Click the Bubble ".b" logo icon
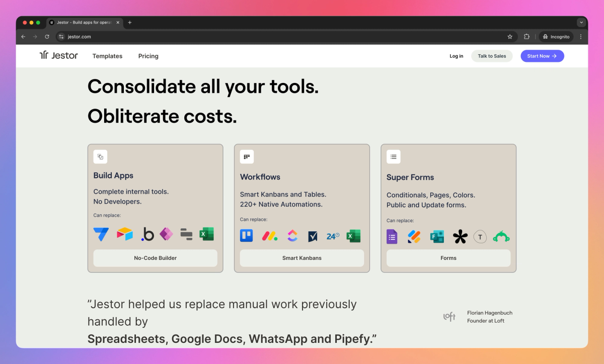Image resolution: width=604 pixels, height=364 pixels. coord(147,234)
